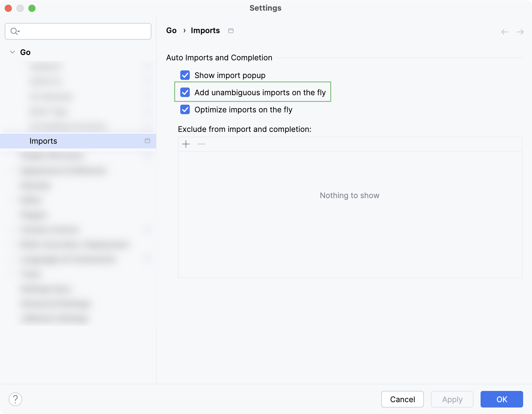The height and width of the screenshot is (414, 532).
Task: Collapse the Go section in the sidebar
Action: point(12,52)
